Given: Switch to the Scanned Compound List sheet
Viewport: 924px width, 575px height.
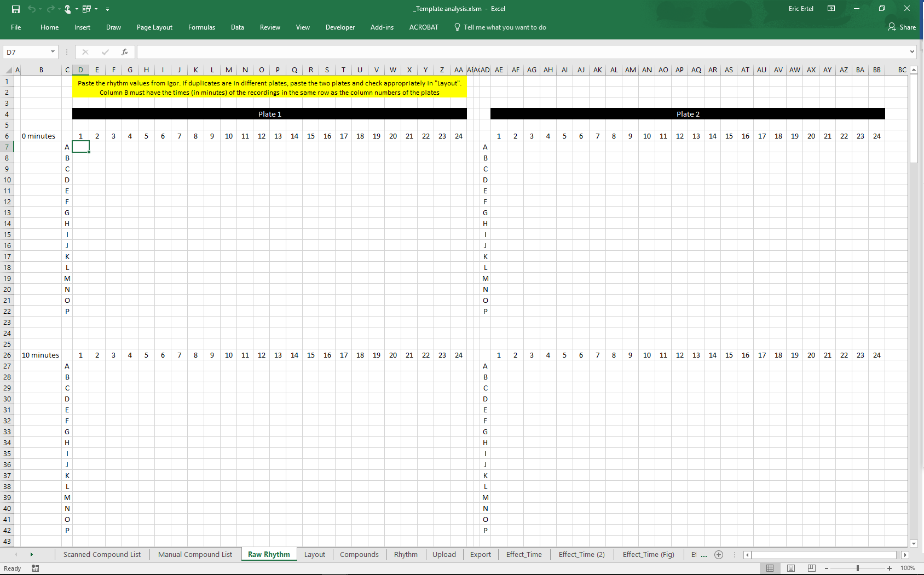Looking at the screenshot, I should (x=102, y=554).
